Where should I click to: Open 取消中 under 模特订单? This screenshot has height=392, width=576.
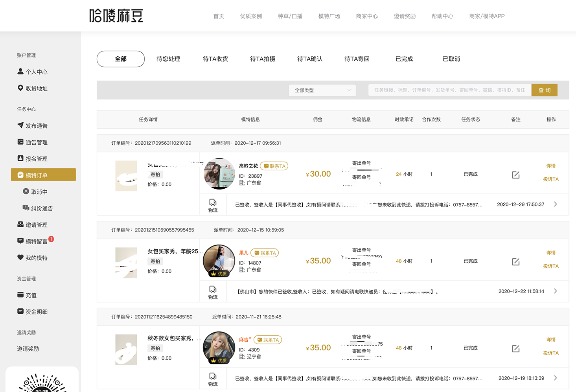38,191
